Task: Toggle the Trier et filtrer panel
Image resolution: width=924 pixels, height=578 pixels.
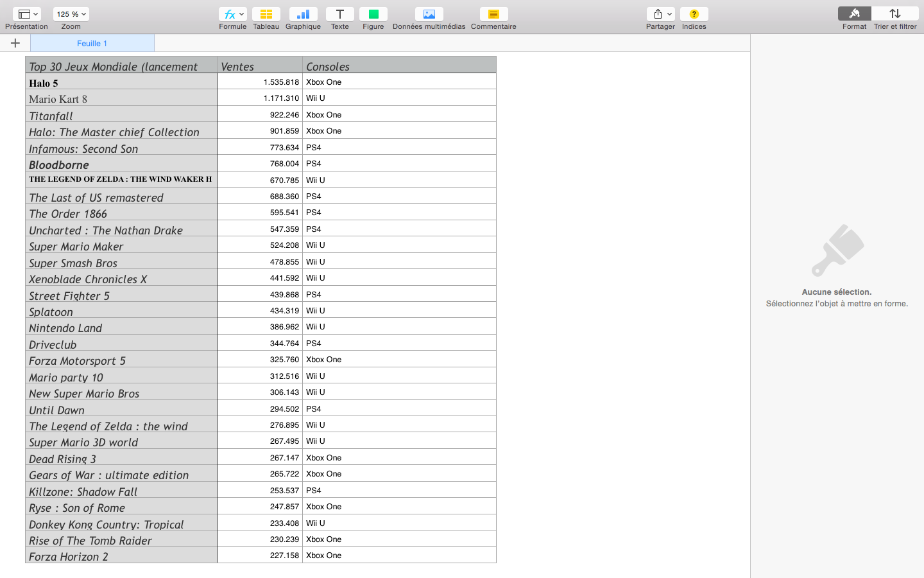Action: (x=894, y=14)
